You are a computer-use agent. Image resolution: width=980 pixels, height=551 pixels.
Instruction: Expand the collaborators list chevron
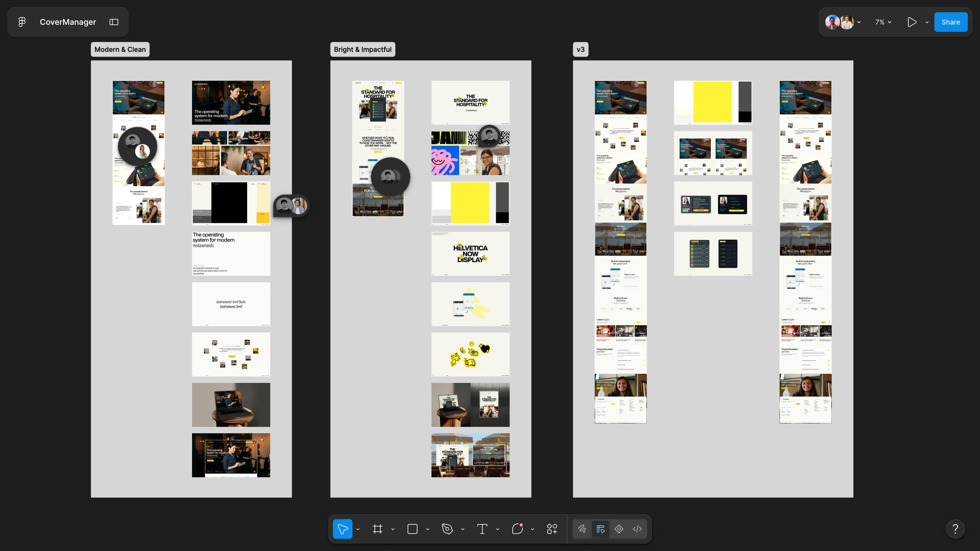point(859,22)
